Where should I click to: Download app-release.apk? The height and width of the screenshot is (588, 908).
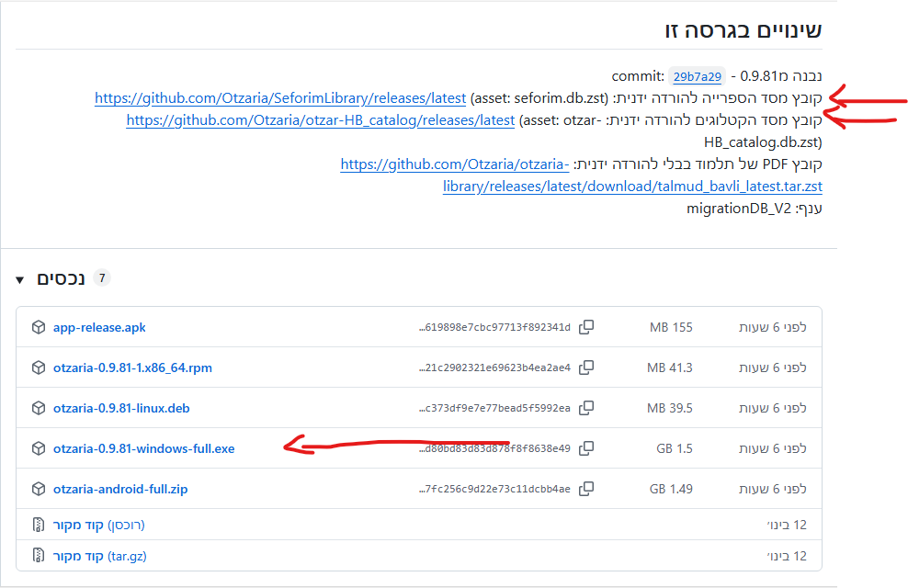click(x=99, y=328)
